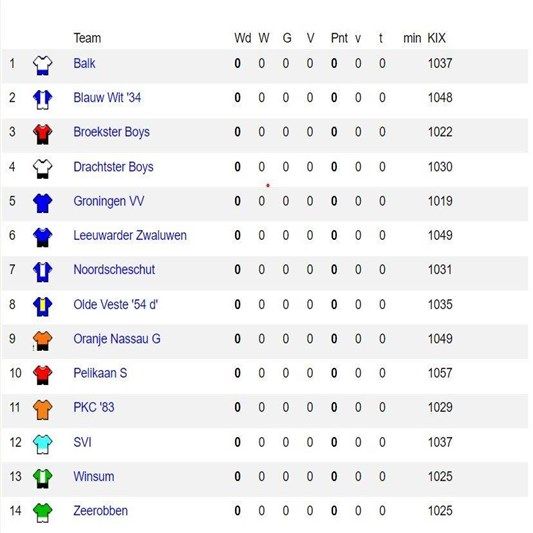Screen dimensions: 533x533
Task: Click the Groningen VV blue jersey icon
Action: point(42,203)
